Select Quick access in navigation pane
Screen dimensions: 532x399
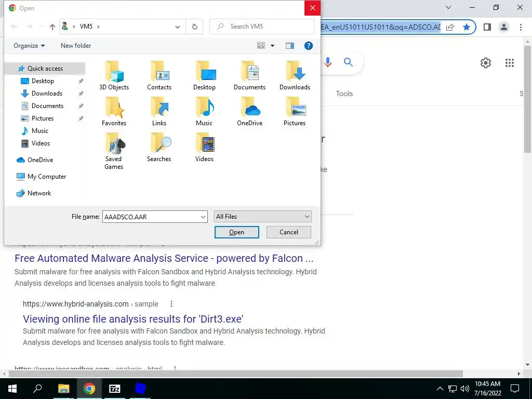pyautogui.click(x=45, y=69)
